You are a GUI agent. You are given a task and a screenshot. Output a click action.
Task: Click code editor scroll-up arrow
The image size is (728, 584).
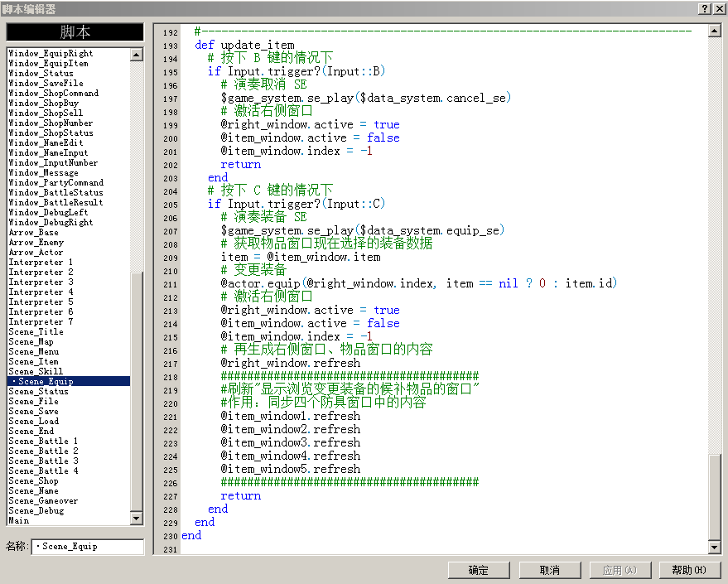coord(715,31)
